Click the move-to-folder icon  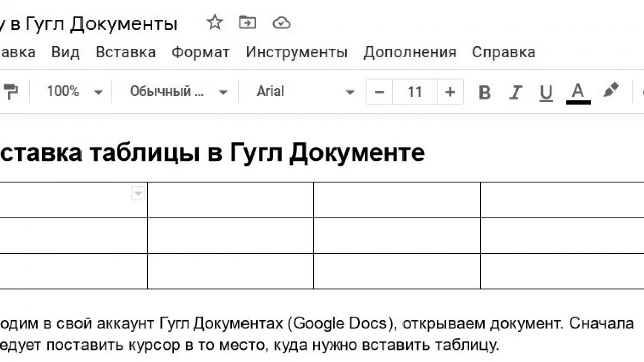(248, 22)
